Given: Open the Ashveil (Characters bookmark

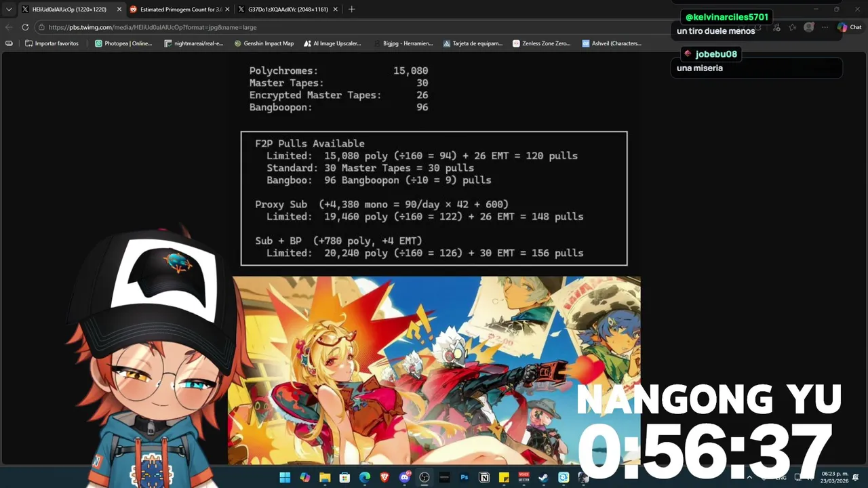Looking at the screenshot, I should point(612,43).
